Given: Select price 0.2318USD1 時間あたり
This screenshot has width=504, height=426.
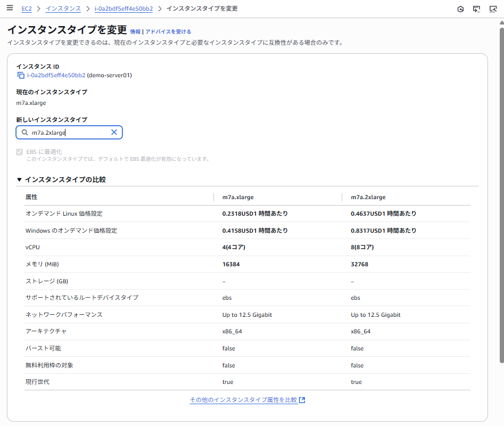Looking at the screenshot, I should tap(255, 214).
